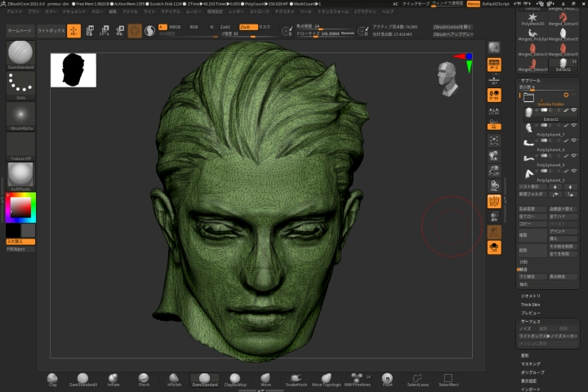Adjust the ドローサイズ (Draw Size) slider
588x392 pixels.
pyautogui.click(x=326, y=33)
